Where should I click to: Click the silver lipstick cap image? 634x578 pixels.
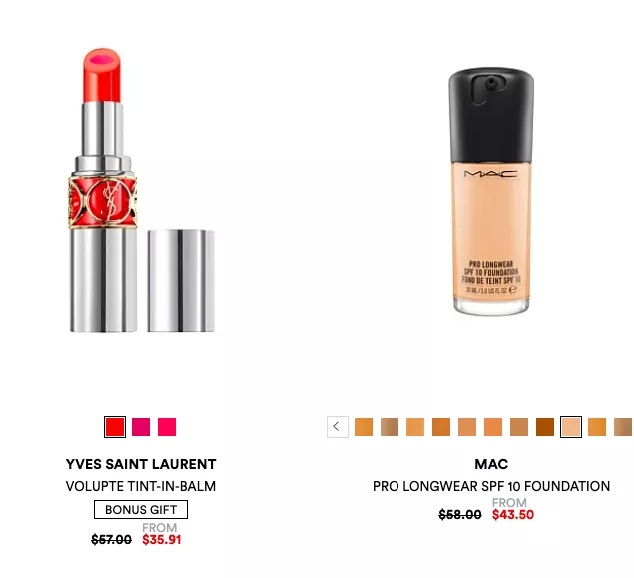coord(181,281)
